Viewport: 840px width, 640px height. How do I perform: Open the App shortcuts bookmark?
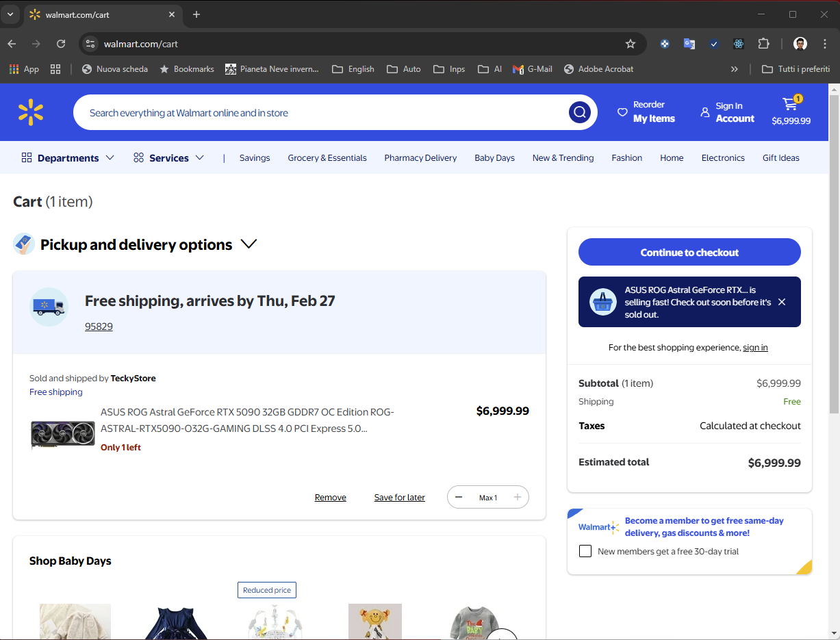click(24, 69)
